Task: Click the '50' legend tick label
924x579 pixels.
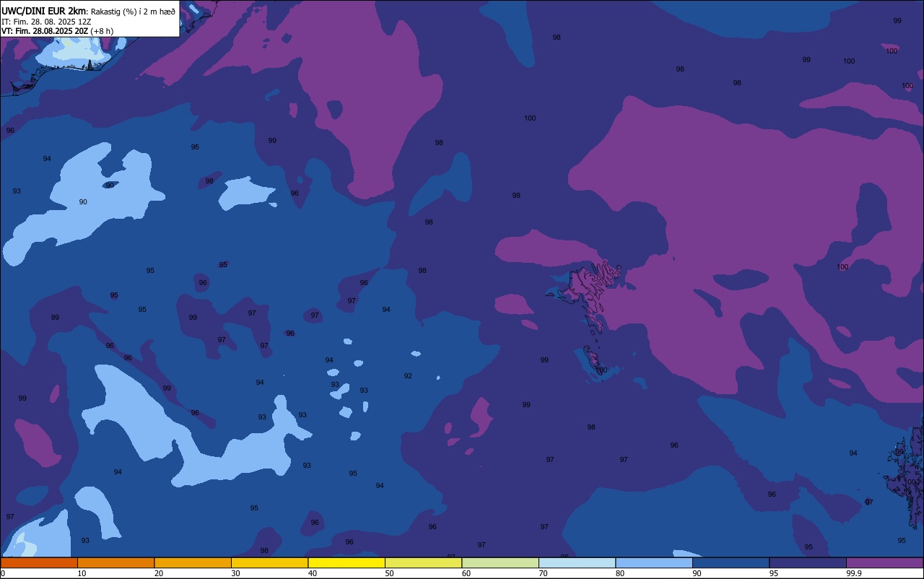Action: coord(390,573)
